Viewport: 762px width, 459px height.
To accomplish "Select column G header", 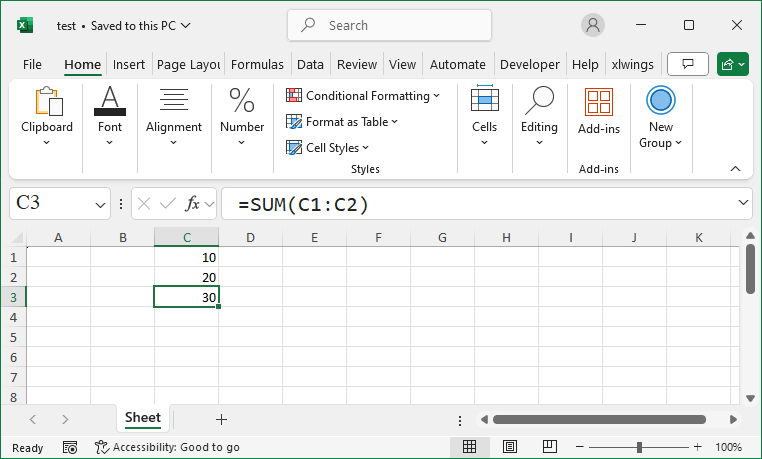I will pyautogui.click(x=442, y=238).
